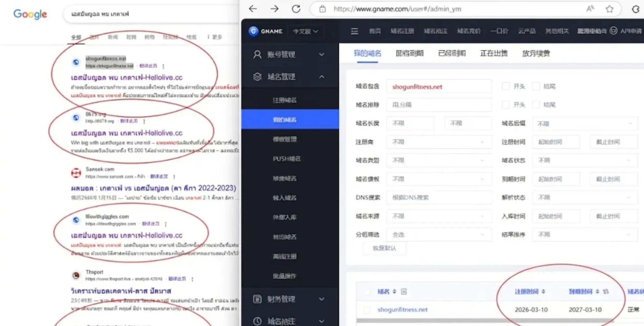This screenshot has width=644, height=326.
Task: Tick the table header select-all checkbox
Action: 367,292
